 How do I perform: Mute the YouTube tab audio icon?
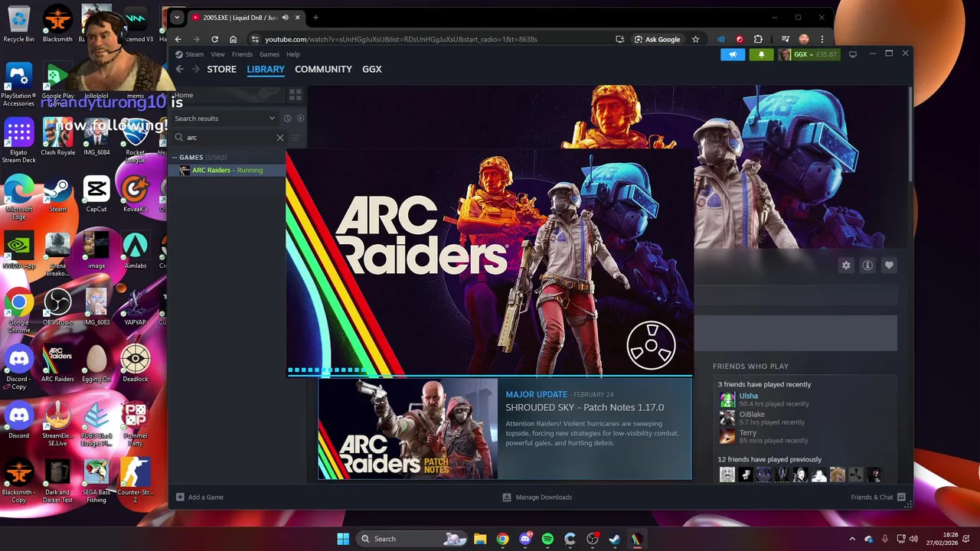(x=285, y=18)
